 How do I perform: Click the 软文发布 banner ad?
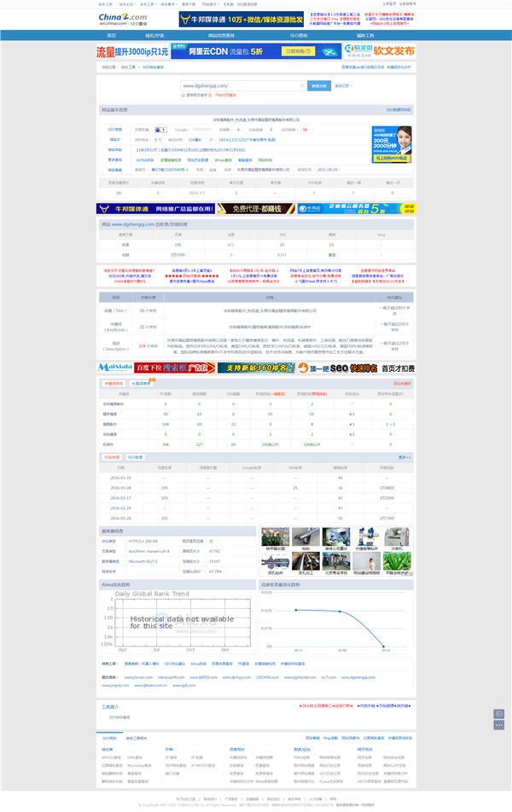click(x=376, y=51)
